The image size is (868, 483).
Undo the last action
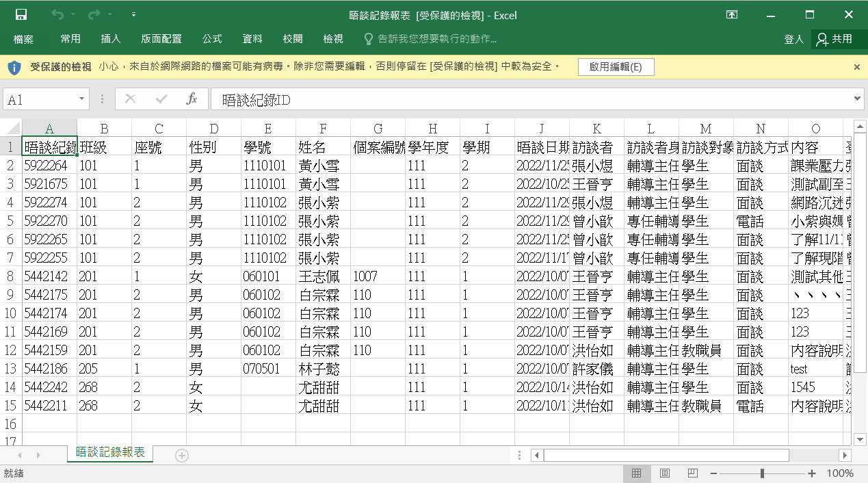click(57, 14)
